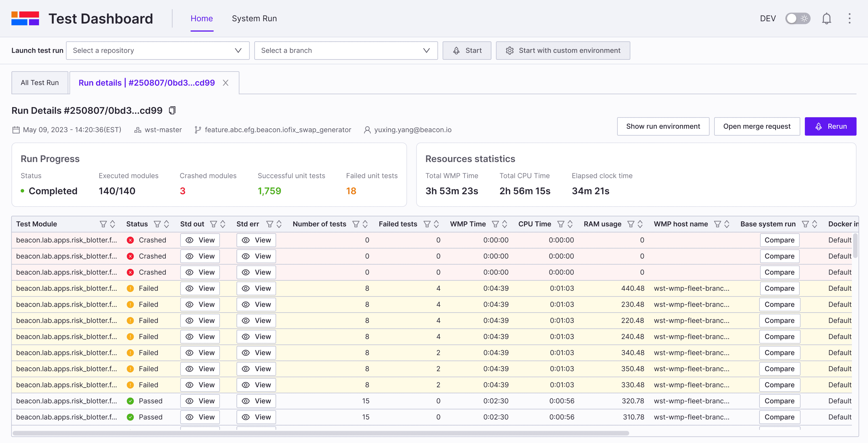Image resolution: width=868 pixels, height=443 pixels.
Task: Click the horizontal table scrollbar
Action: (320, 433)
